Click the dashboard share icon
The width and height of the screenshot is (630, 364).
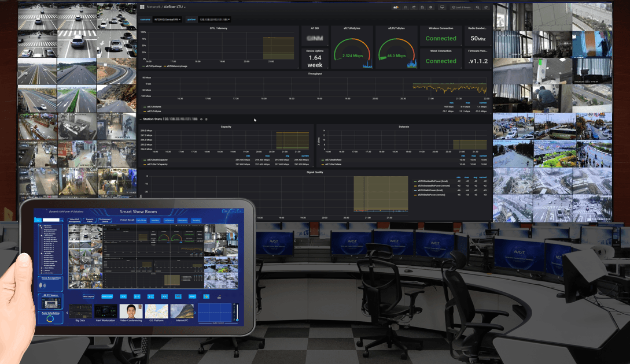[x=414, y=7]
